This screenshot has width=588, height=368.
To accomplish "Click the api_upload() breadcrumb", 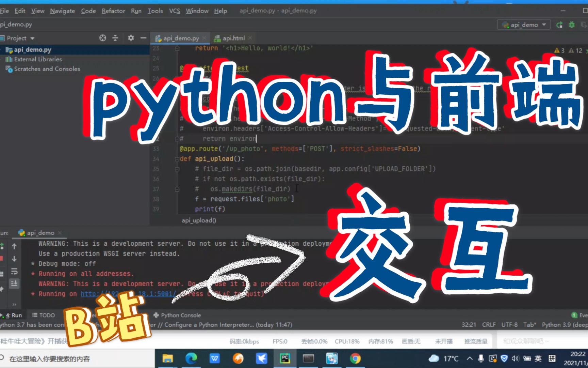I will [x=199, y=220].
